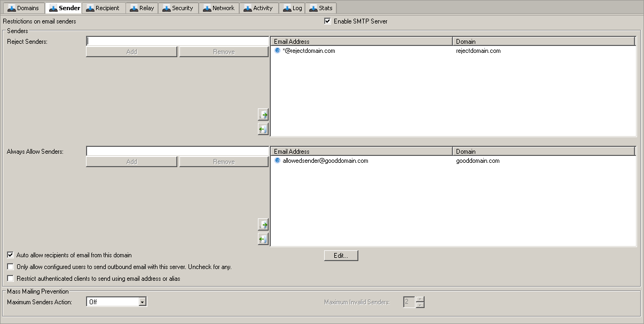Image resolution: width=644 pixels, height=324 pixels.
Task: Select the *@rejectdomain.com entry icon
Action: (277, 51)
